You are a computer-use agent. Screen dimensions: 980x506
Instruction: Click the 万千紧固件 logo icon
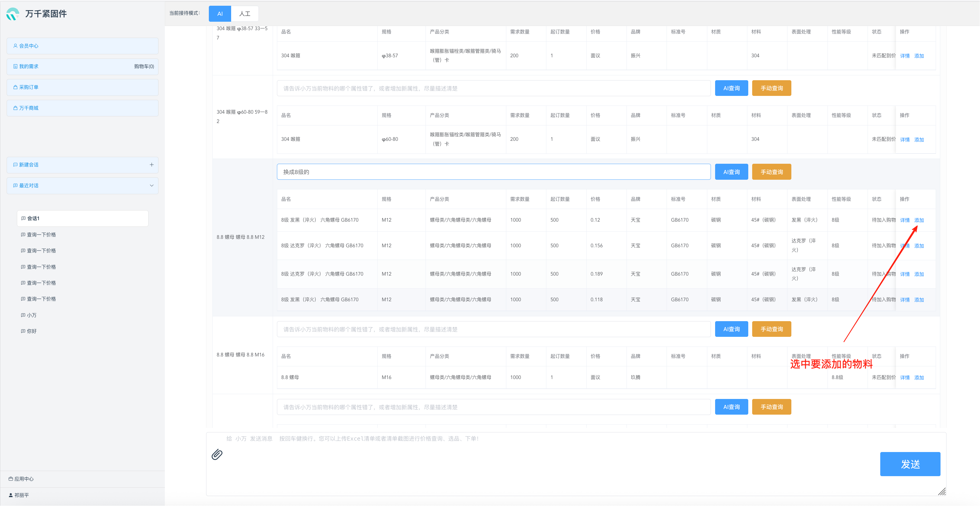[x=13, y=14]
